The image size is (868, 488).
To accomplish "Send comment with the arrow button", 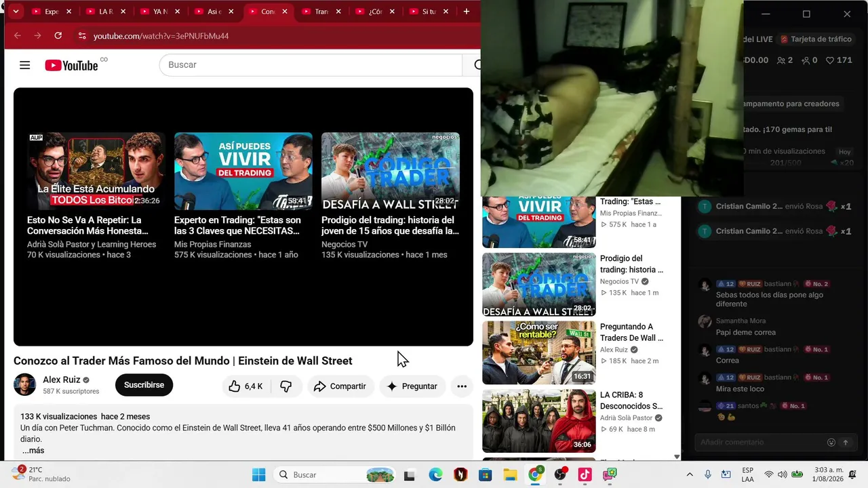I will 846,443.
